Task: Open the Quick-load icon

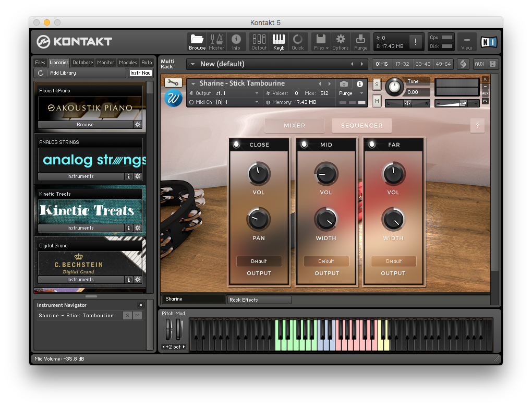Action: click(297, 42)
